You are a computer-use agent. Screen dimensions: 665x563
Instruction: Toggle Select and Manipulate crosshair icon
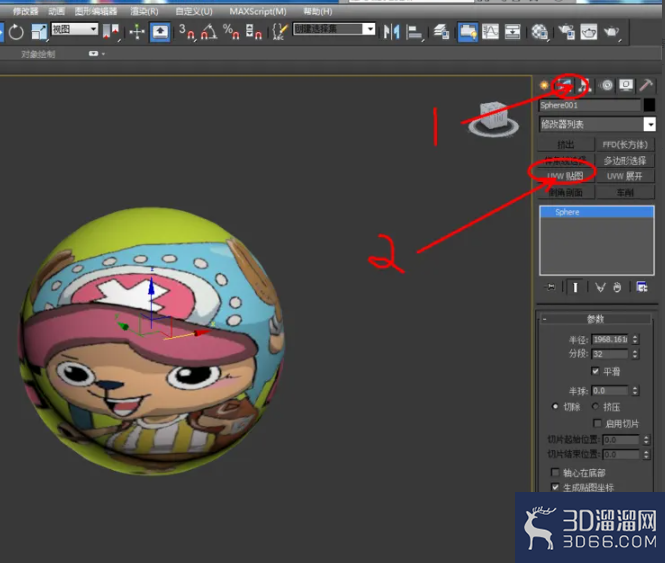click(x=137, y=32)
